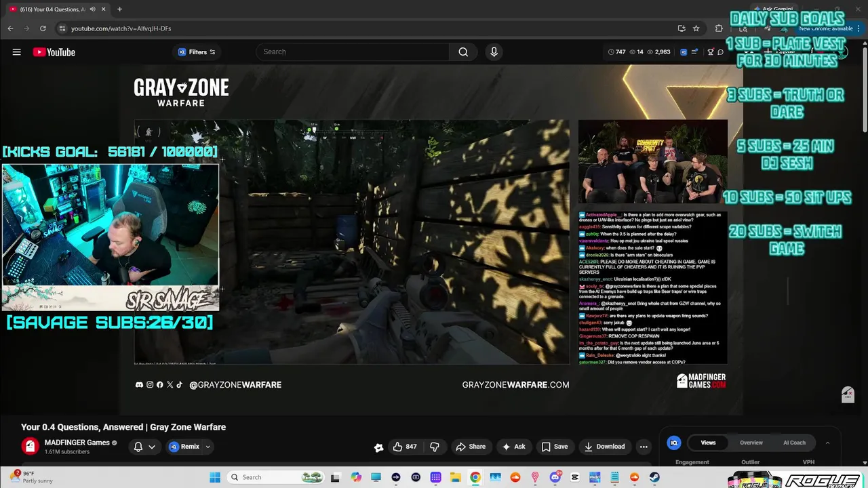Open the Remix dropdown arrow
The width and height of the screenshot is (868, 488).
[208, 447]
